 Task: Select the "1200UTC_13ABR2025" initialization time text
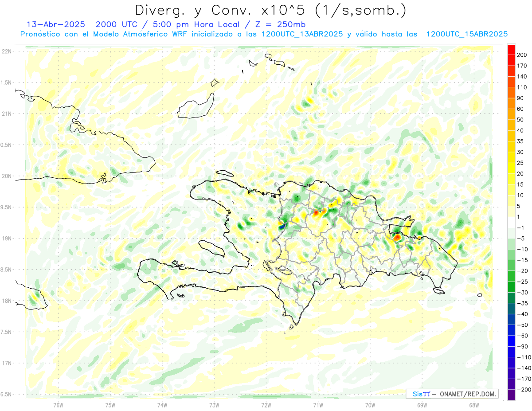(x=301, y=34)
